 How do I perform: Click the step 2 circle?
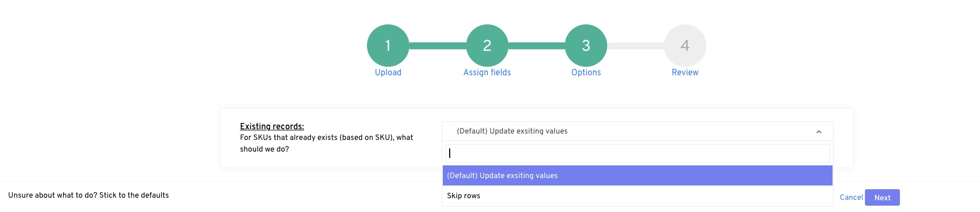487,46
